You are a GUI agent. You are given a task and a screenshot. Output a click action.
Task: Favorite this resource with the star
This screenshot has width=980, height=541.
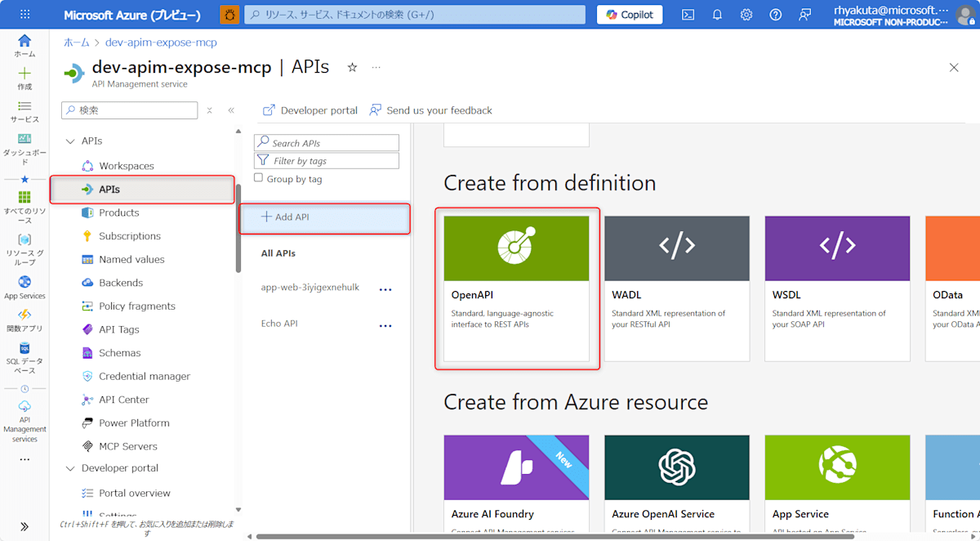pyautogui.click(x=353, y=67)
